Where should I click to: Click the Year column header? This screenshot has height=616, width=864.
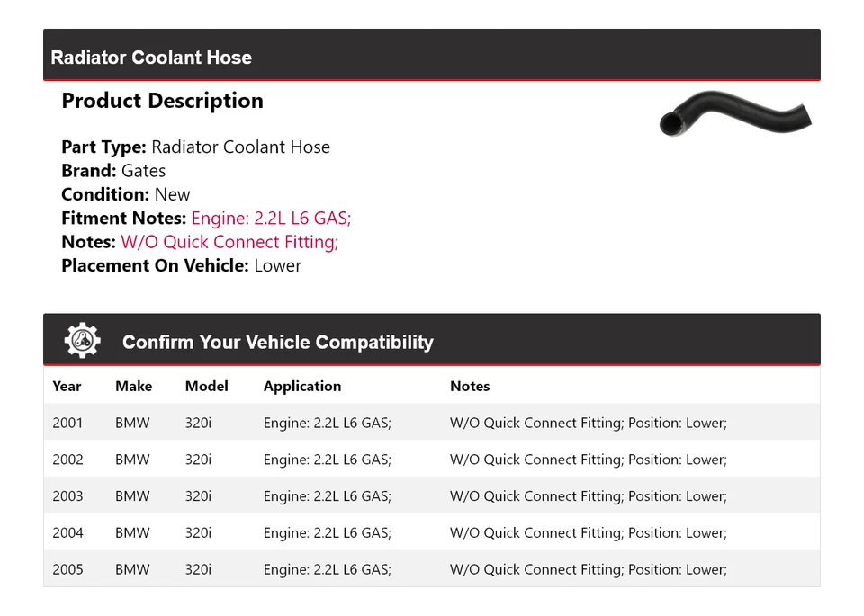pos(67,387)
